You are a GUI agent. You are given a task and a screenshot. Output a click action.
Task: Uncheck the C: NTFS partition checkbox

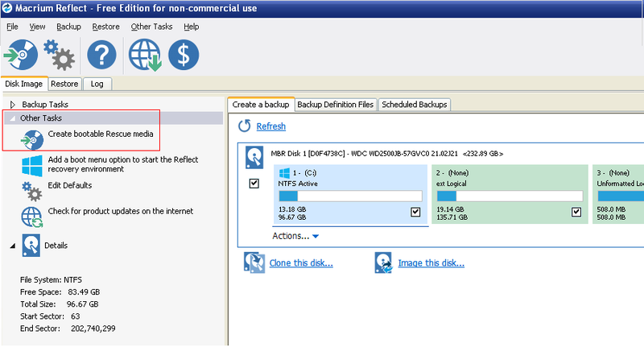pyautogui.click(x=415, y=212)
